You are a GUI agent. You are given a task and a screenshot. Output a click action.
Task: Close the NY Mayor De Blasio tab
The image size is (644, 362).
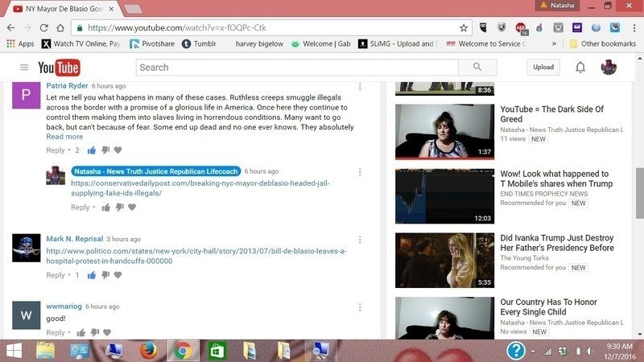pyautogui.click(x=111, y=9)
